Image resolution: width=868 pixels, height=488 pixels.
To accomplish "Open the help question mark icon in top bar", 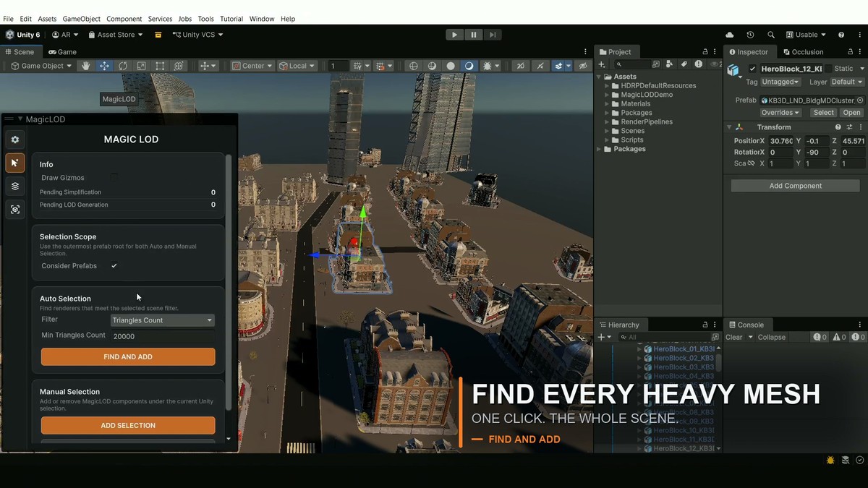I will [841, 35].
